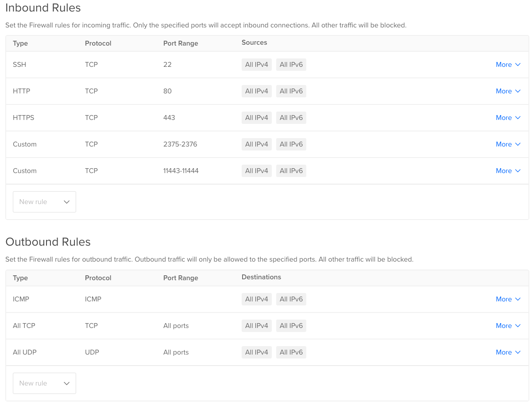Open inbound New rule dropdown
532x405 pixels.
44,202
